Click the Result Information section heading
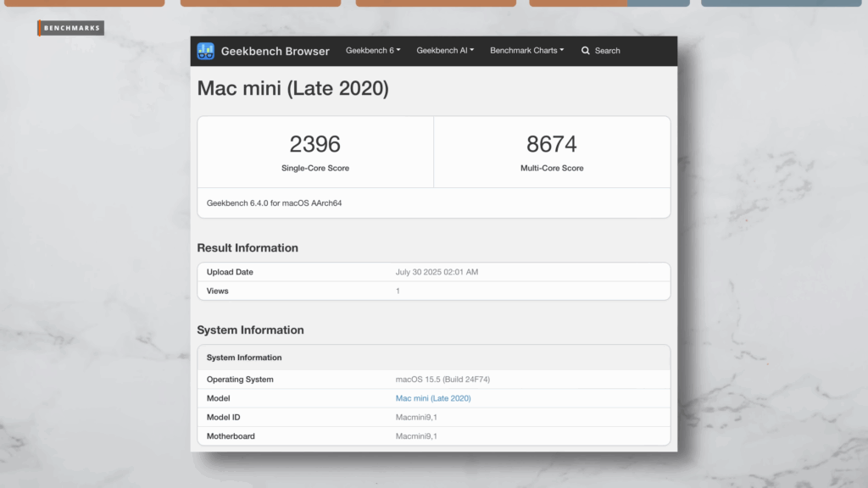Viewport: 868px width, 488px height. (x=248, y=248)
